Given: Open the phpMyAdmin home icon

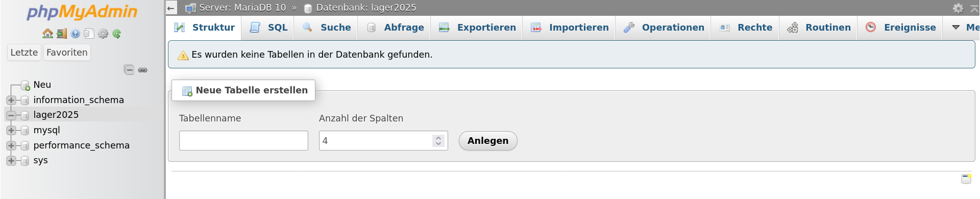Looking at the screenshot, I should pos(47,34).
